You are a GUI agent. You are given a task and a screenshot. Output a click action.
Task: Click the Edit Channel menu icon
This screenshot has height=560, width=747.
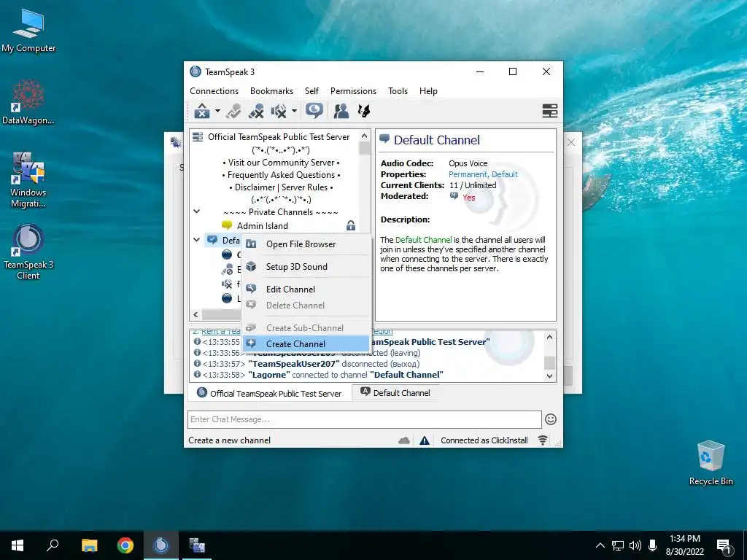(x=251, y=289)
